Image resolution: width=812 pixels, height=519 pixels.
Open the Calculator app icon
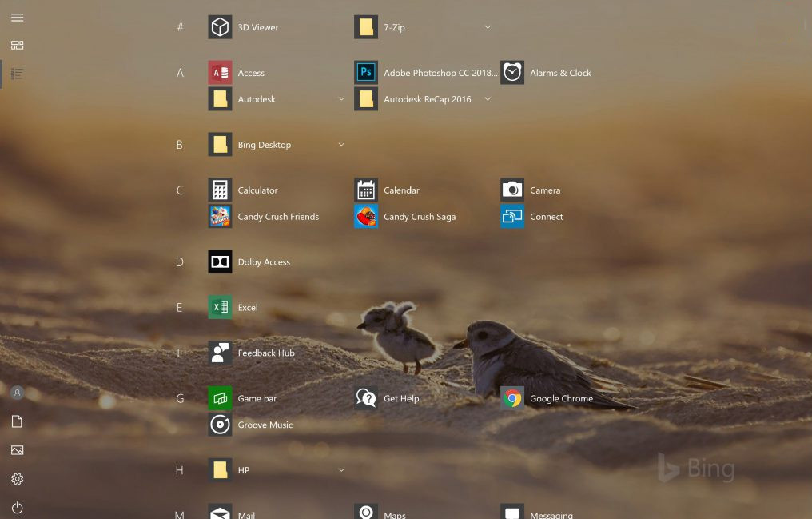tap(220, 190)
